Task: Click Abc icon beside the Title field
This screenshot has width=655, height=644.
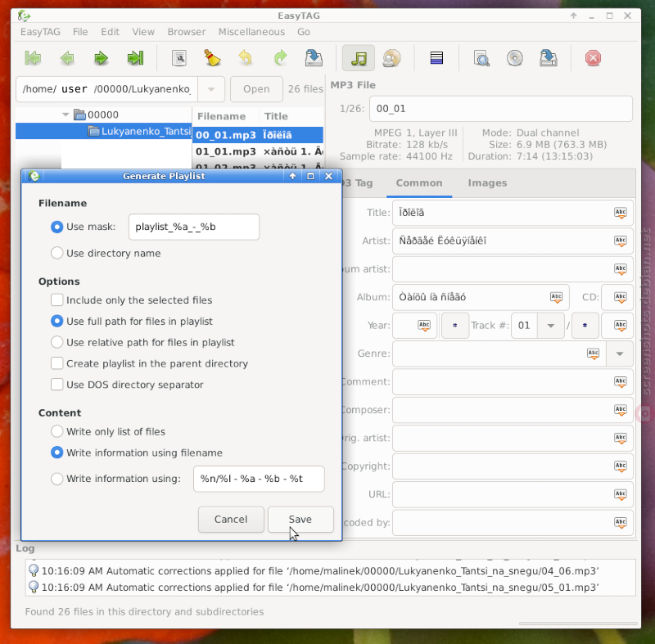Action: tap(621, 213)
